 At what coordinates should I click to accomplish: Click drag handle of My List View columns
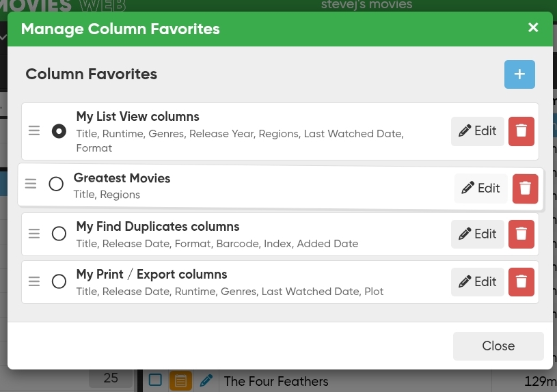coord(34,131)
